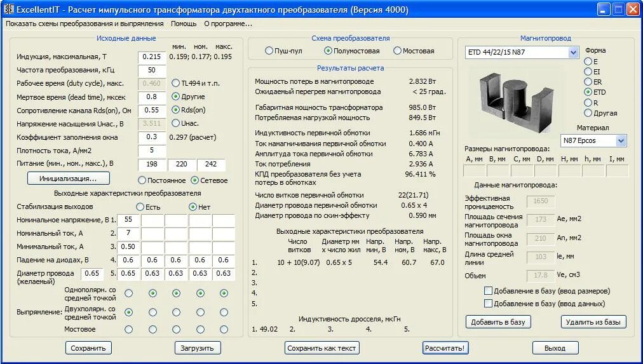The height and width of the screenshot is (364, 643).
Task: Click Сохранить как текст button
Action: [x=321, y=348]
